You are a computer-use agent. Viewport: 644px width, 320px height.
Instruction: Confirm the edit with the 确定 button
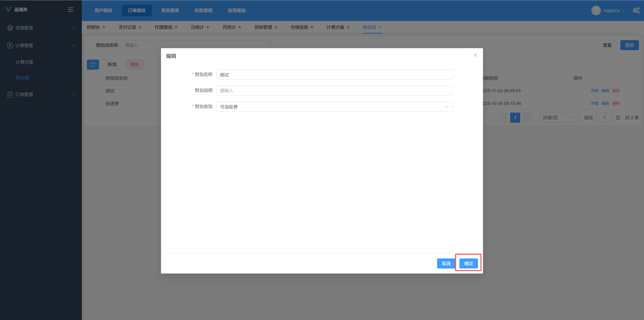coord(468,263)
